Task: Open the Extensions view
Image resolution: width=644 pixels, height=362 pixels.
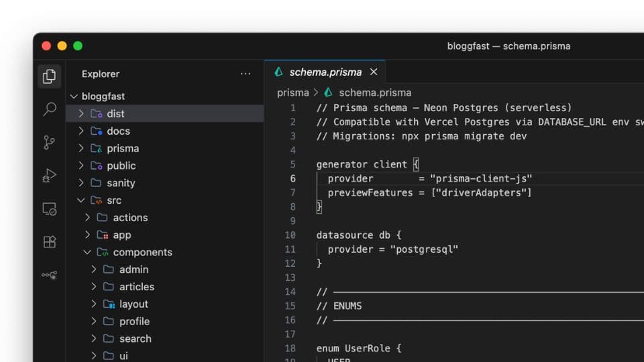Action: (x=49, y=242)
